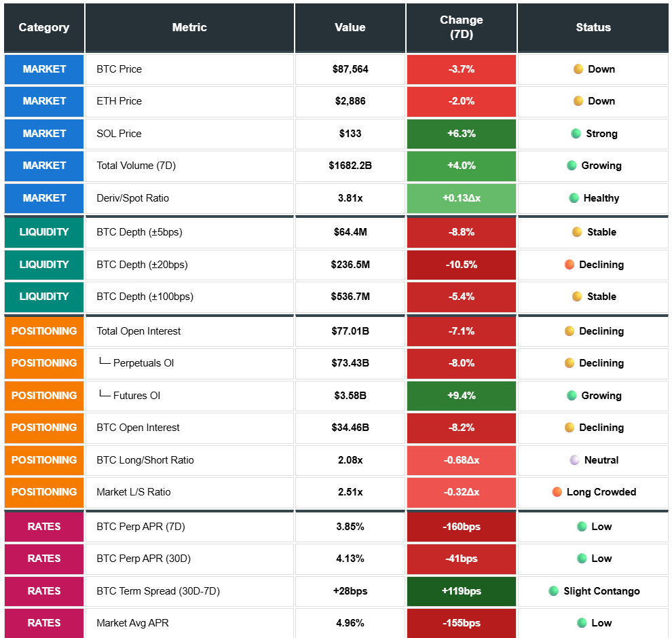
Task: Click the RATES badge for Market Avg APR
Action: pyautogui.click(x=44, y=623)
